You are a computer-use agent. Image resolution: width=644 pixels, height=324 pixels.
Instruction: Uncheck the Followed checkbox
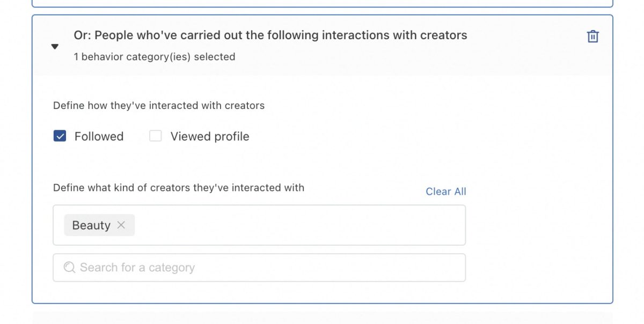pos(60,136)
